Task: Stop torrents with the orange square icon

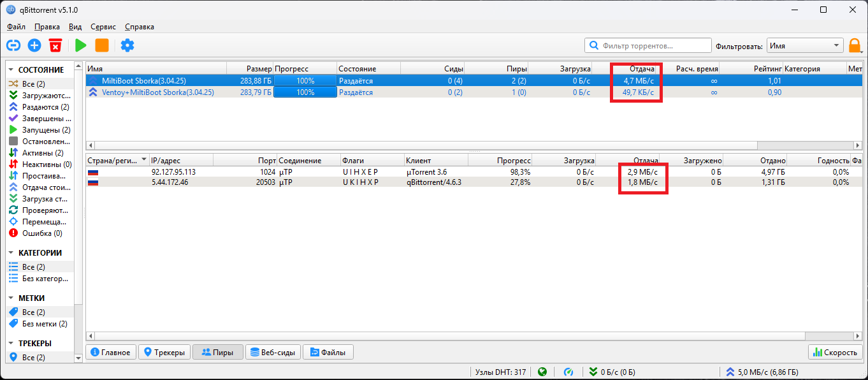Action: pos(102,45)
